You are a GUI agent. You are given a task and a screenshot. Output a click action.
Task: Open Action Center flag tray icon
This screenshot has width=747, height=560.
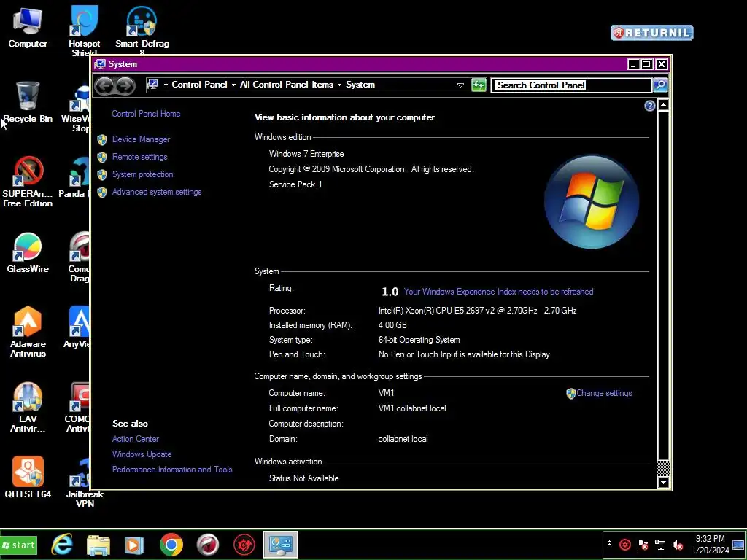[643, 545]
